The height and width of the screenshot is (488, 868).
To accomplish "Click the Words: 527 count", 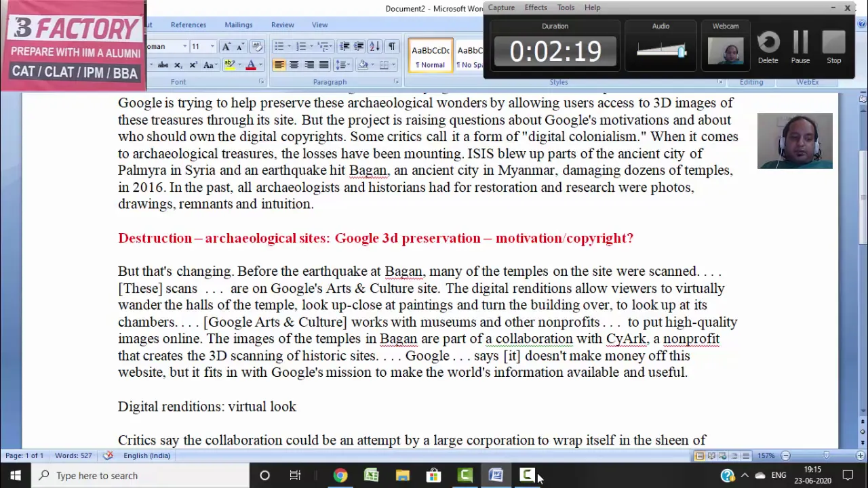I will [73, 455].
